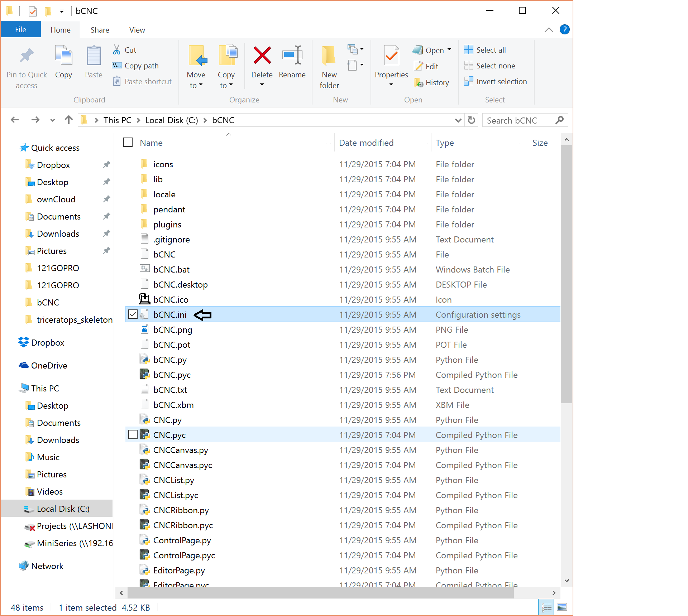Click the Copy to folder icon
The width and height of the screenshot is (688, 616).
tap(228, 56)
